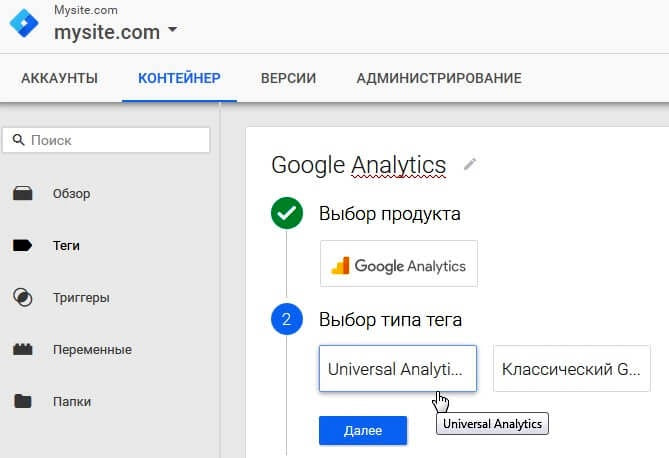This screenshot has height=458, width=669.
Task: Choose the Universal Analytics tag type
Action: tap(397, 369)
